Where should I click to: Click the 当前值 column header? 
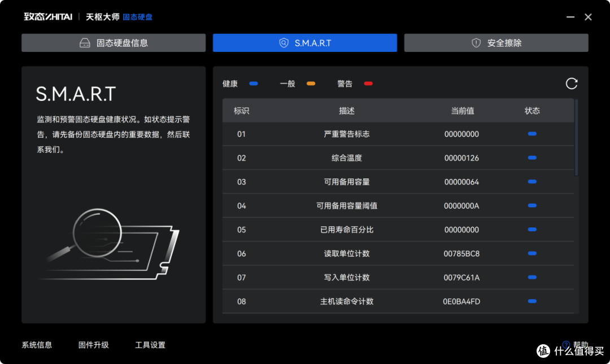(x=462, y=111)
